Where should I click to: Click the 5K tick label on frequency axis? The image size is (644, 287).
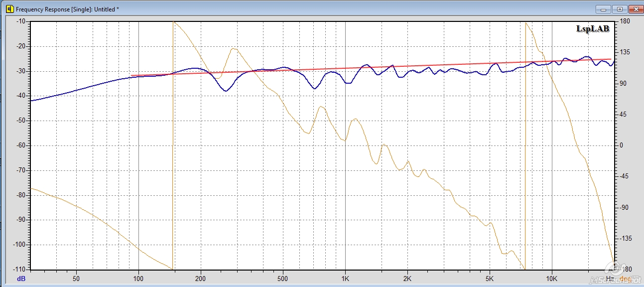(490, 279)
